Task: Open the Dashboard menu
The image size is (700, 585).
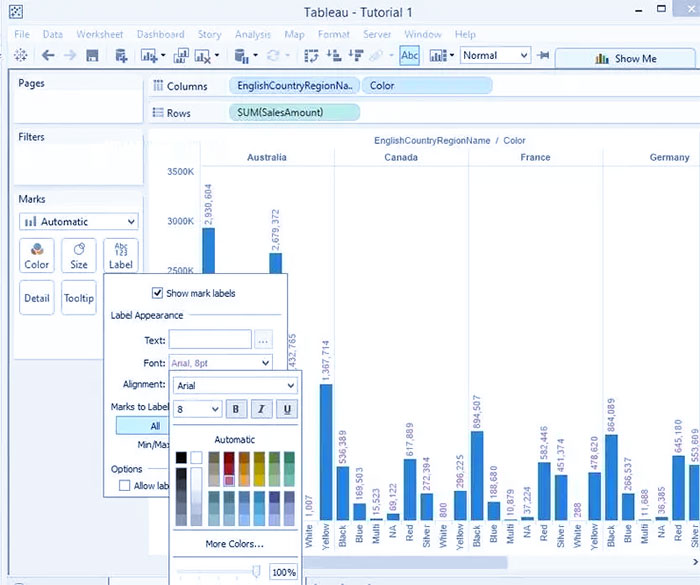Action: pyautogui.click(x=161, y=34)
